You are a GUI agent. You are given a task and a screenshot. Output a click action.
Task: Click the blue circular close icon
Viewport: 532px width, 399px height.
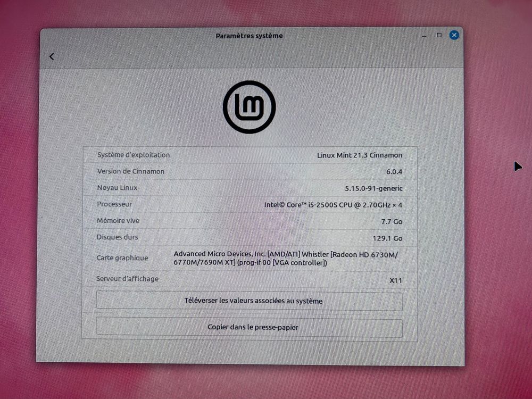tap(454, 35)
